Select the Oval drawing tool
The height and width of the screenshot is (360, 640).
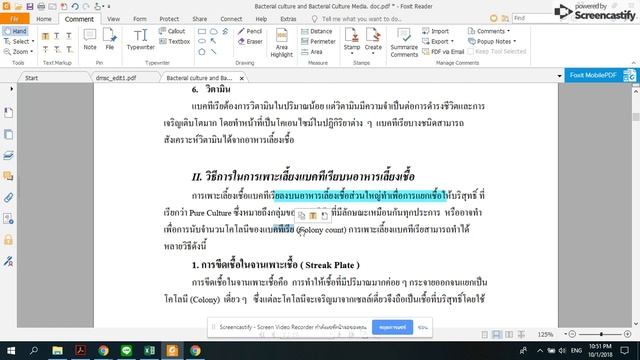tap(202, 41)
